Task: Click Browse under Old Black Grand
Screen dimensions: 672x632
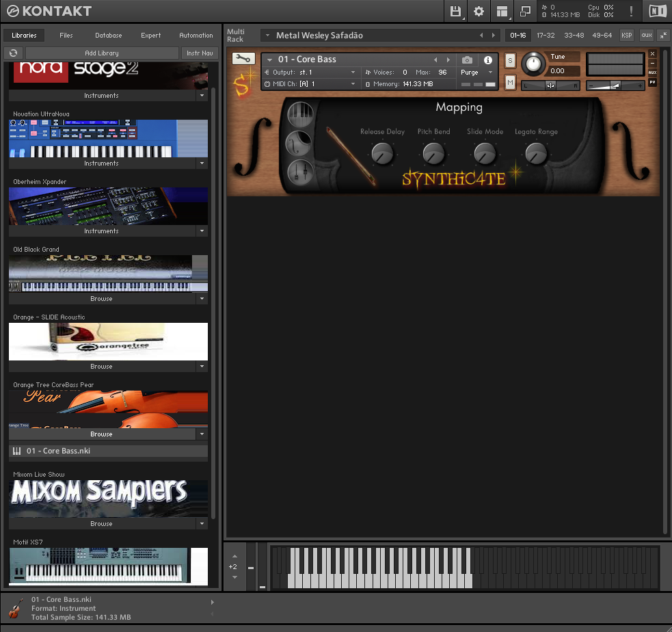Action: point(102,298)
